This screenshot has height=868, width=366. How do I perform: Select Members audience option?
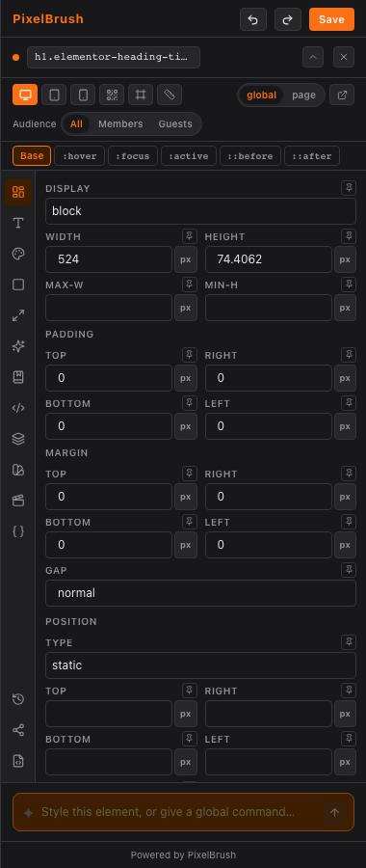(x=120, y=124)
